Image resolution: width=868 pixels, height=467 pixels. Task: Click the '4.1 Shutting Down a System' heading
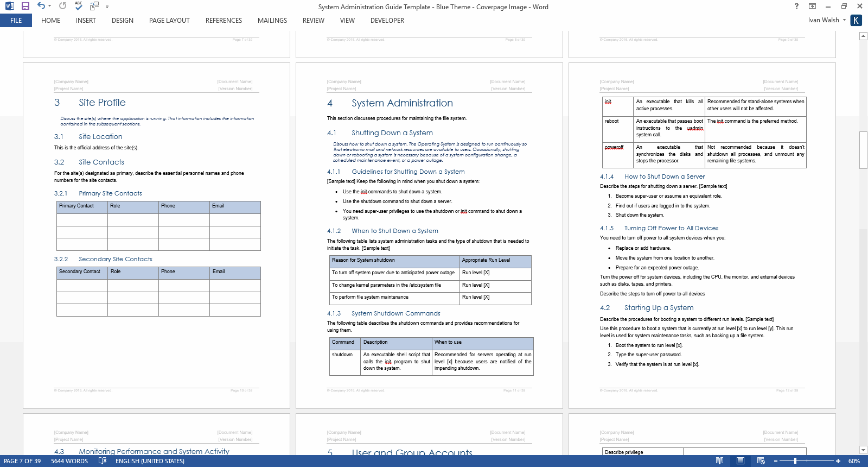380,133
